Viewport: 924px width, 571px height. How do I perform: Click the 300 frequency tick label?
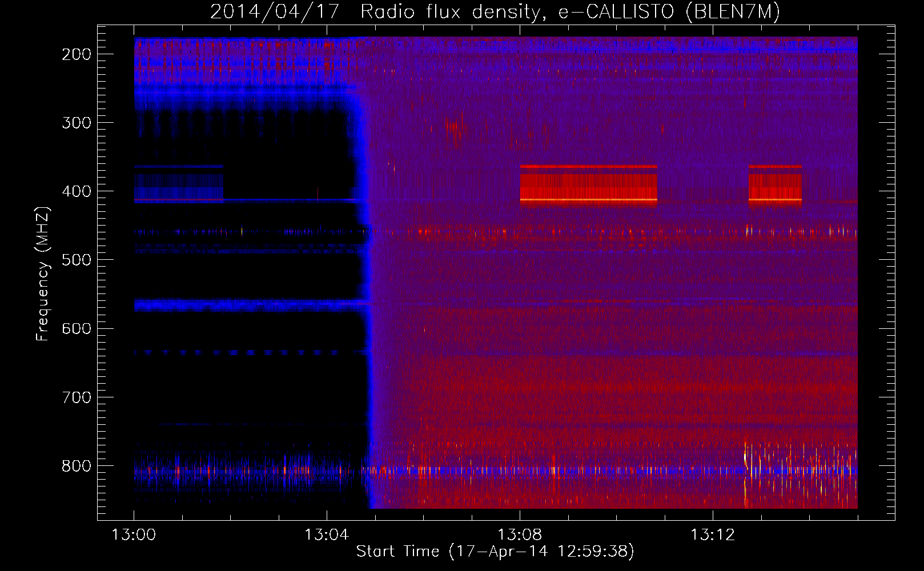pyautogui.click(x=77, y=123)
